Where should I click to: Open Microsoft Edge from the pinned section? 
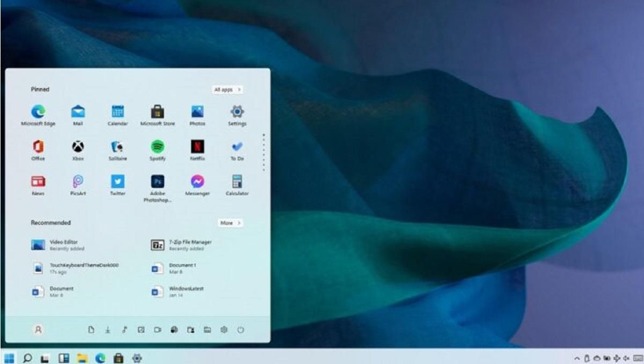tap(38, 111)
